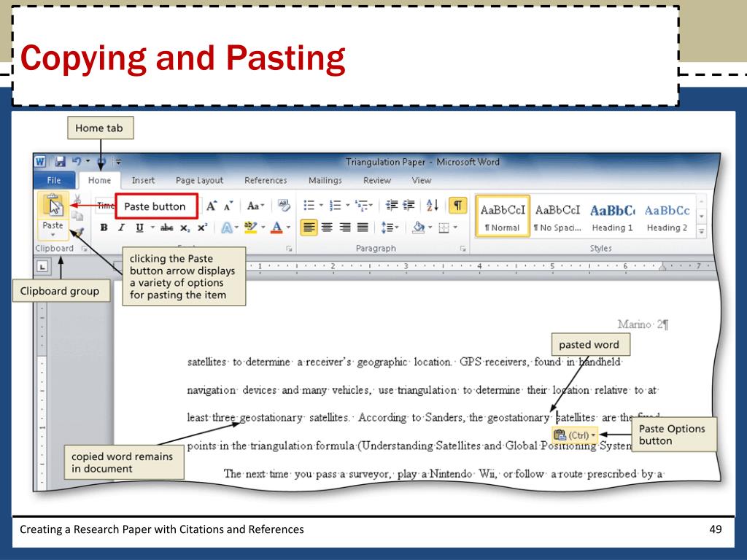The height and width of the screenshot is (560, 747).
Task: Apply numbered list with Numbering icon
Action: pos(336,205)
